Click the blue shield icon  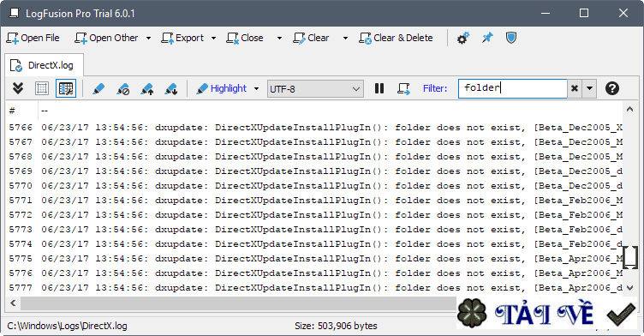511,39
